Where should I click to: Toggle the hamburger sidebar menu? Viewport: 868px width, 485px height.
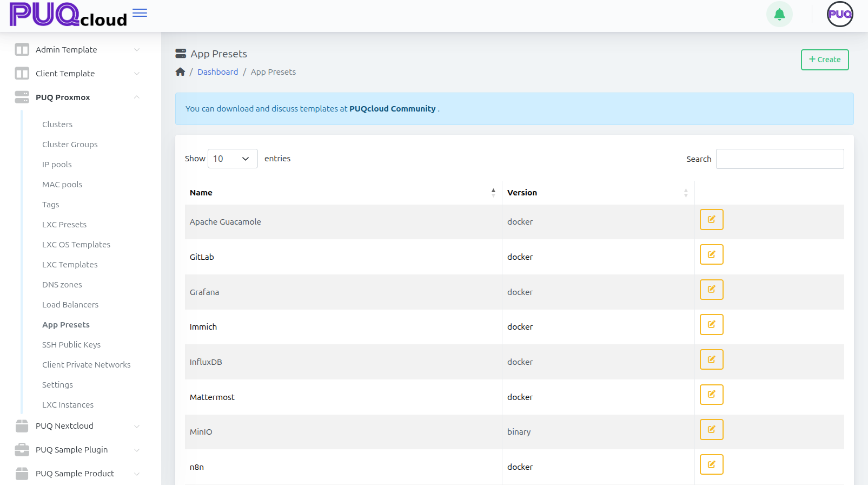140,13
